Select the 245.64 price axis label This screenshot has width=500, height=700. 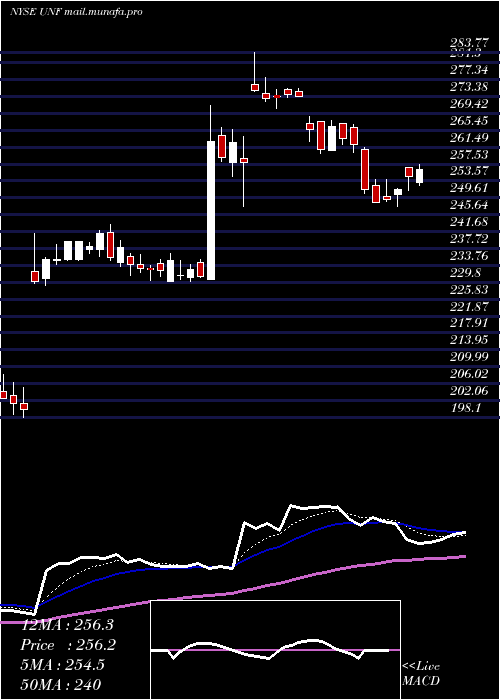[x=469, y=205]
